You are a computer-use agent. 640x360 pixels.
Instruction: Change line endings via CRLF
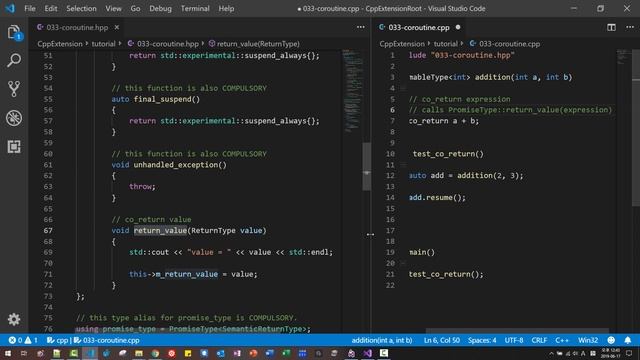539,340
